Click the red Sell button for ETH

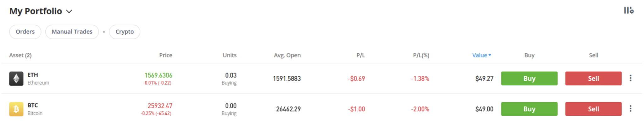(x=593, y=79)
